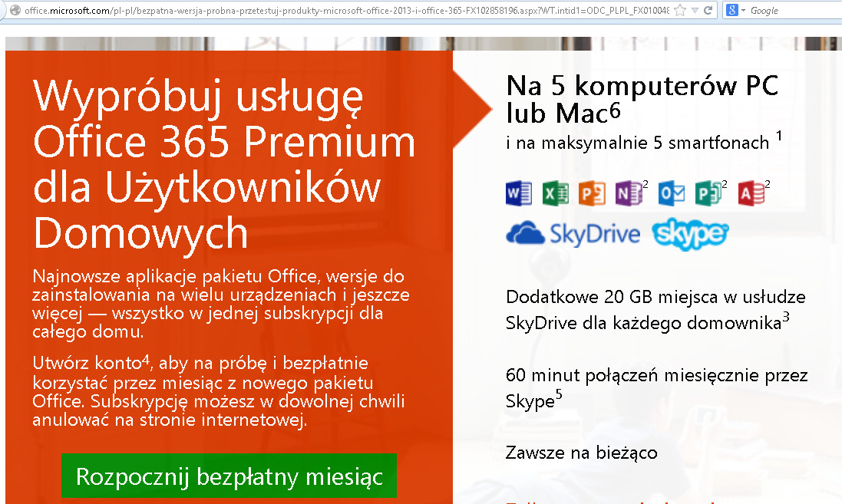The width and height of the screenshot is (842, 504).
Task: Click the green Excel icon
Action: click(556, 194)
